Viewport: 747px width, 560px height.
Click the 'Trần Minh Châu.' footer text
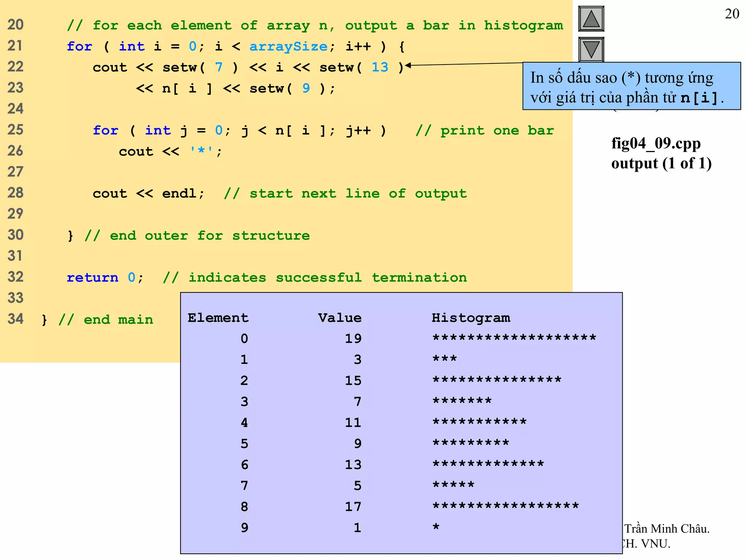[x=667, y=529]
